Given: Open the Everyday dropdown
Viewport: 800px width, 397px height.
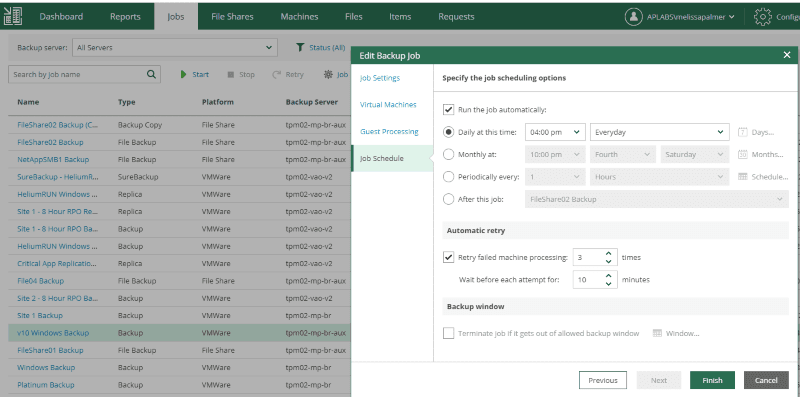Looking at the screenshot, I should pos(659,132).
